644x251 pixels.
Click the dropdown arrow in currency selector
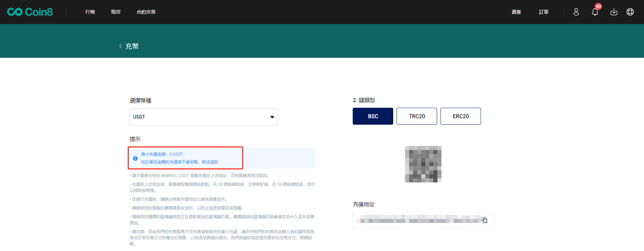coord(272,117)
